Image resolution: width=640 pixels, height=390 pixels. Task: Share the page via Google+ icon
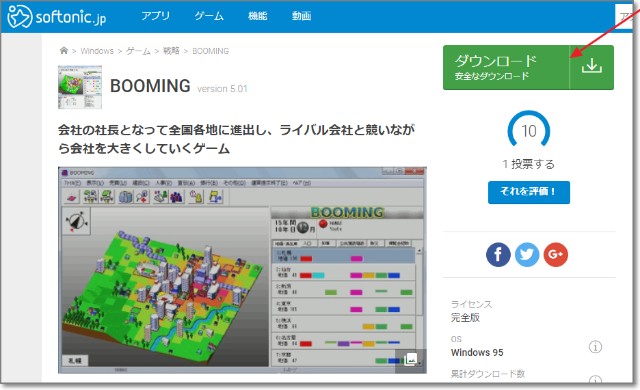coord(556,255)
